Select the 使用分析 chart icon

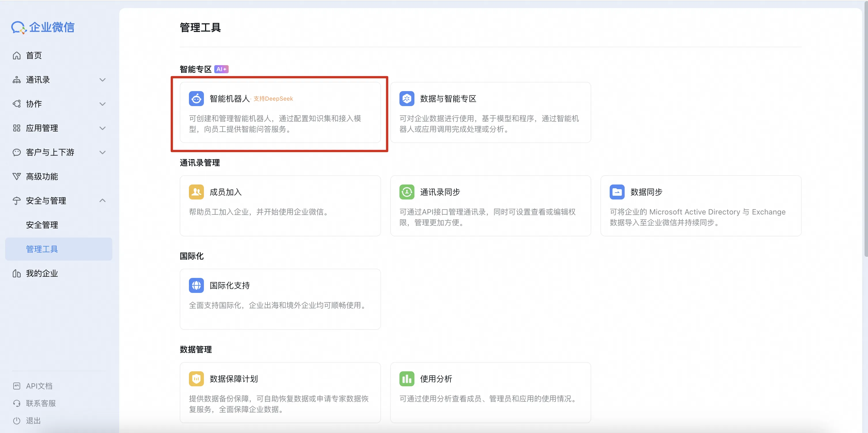(x=407, y=378)
